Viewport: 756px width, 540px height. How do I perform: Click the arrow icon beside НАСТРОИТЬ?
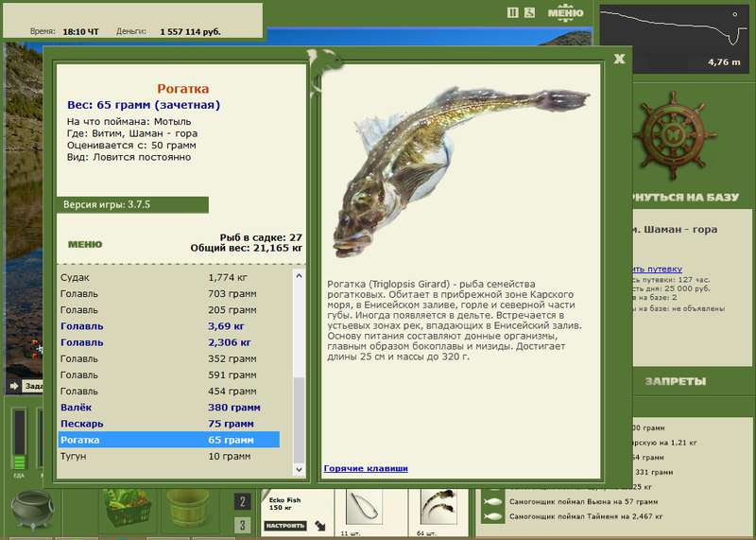[319, 526]
